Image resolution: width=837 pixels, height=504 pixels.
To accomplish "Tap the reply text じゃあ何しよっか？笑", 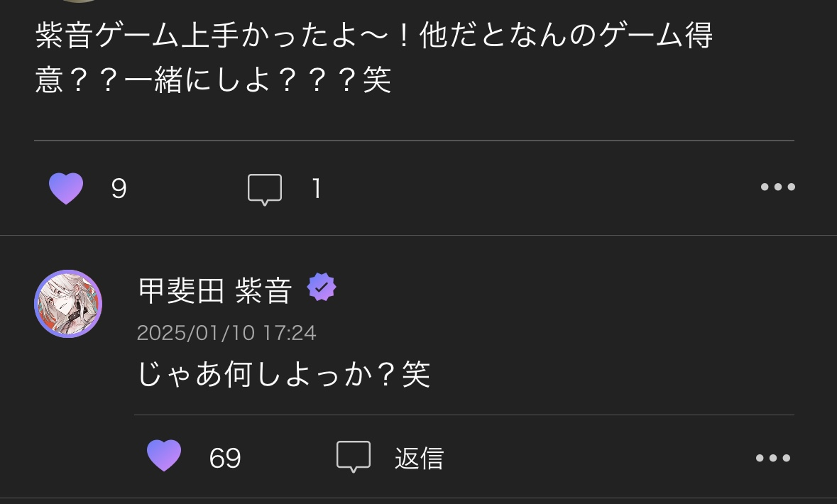I will pyautogui.click(x=284, y=373).
